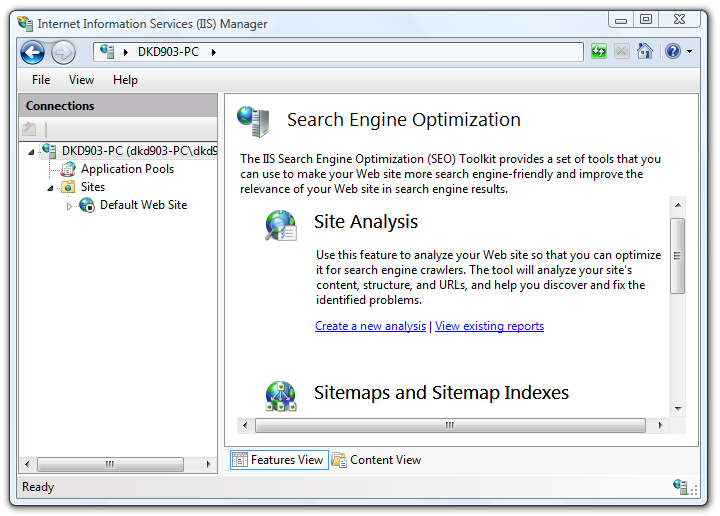The width and height of the screenshot is (720, 516).
Task: Open the View menu
Action: coord(81,80)
